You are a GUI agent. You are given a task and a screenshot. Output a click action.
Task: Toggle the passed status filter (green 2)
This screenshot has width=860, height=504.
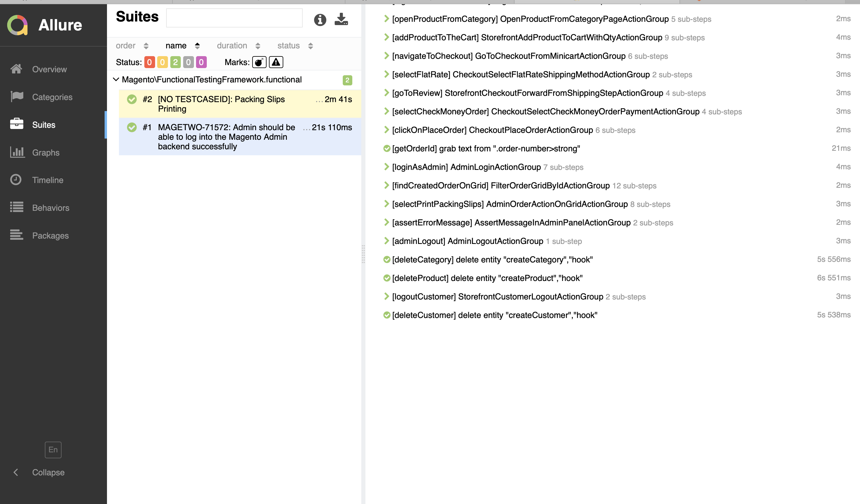coord(175,62)
